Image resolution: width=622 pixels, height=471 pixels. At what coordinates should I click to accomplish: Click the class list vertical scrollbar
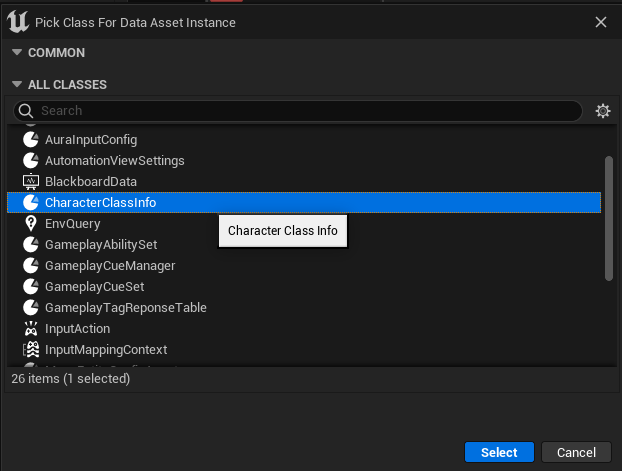[609, 217]
